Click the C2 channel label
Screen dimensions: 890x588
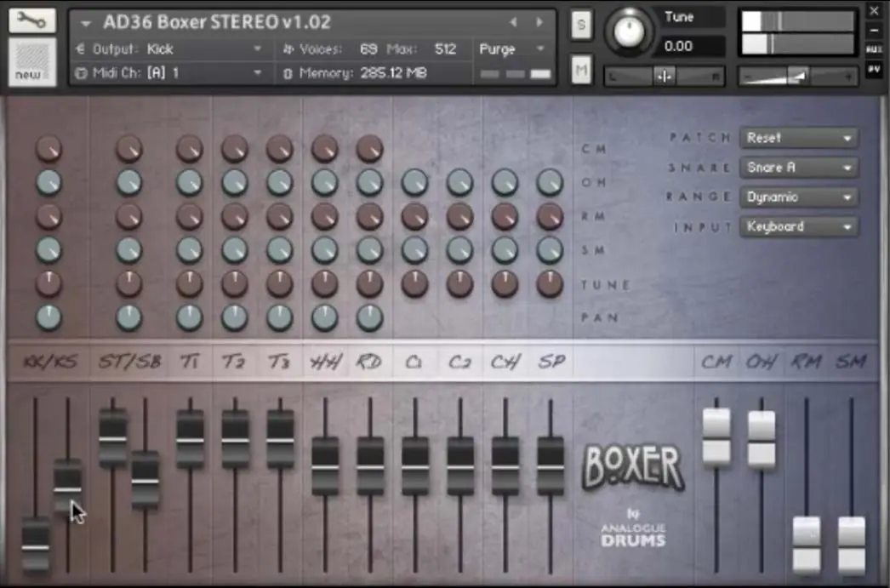click(459, 362)
